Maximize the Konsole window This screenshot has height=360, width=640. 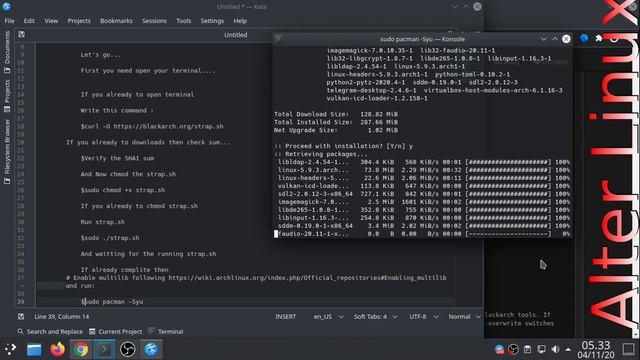[555, 39]
